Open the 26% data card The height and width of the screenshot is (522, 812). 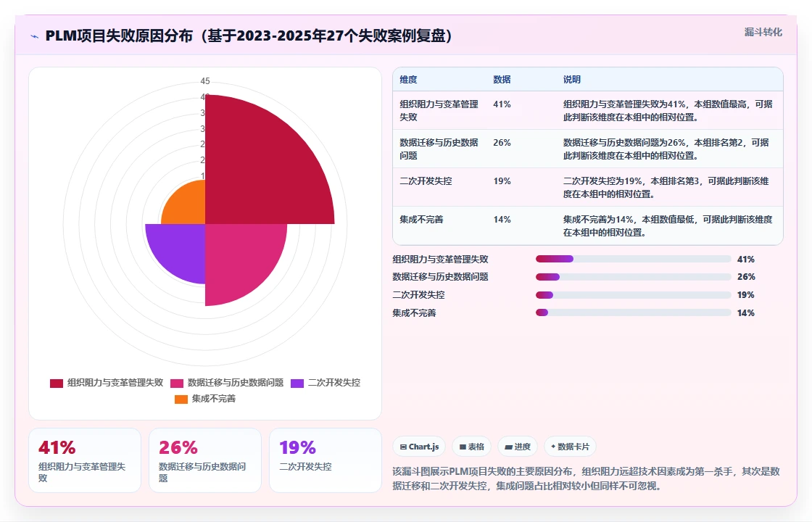click(x=205, y=460)
